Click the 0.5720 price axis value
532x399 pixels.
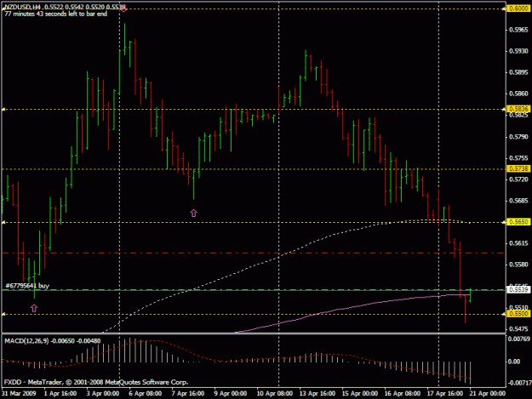(x=518, y=179)
